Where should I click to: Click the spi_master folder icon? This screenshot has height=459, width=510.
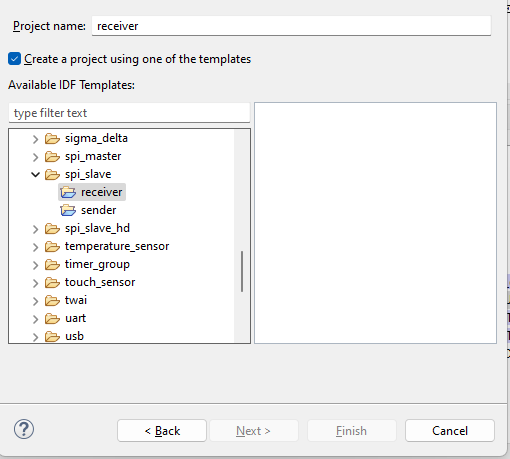pyautogui.click(x=52, y=156)
